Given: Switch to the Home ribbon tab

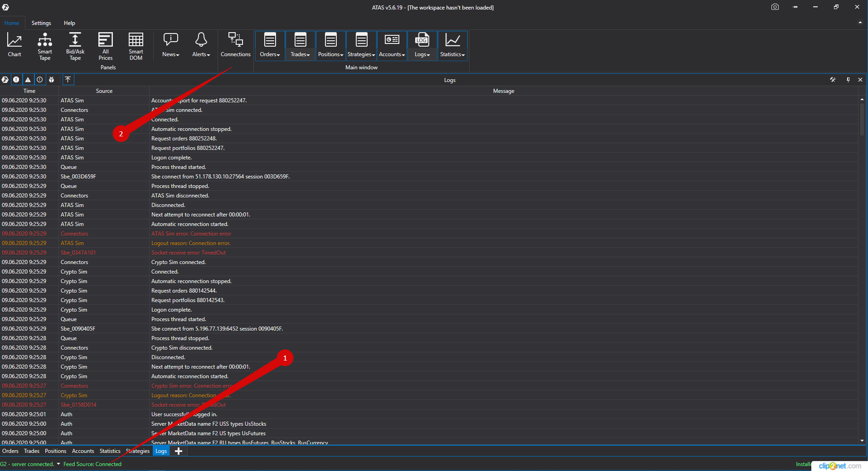Looking at the screenshot, I should coord(12,23).
